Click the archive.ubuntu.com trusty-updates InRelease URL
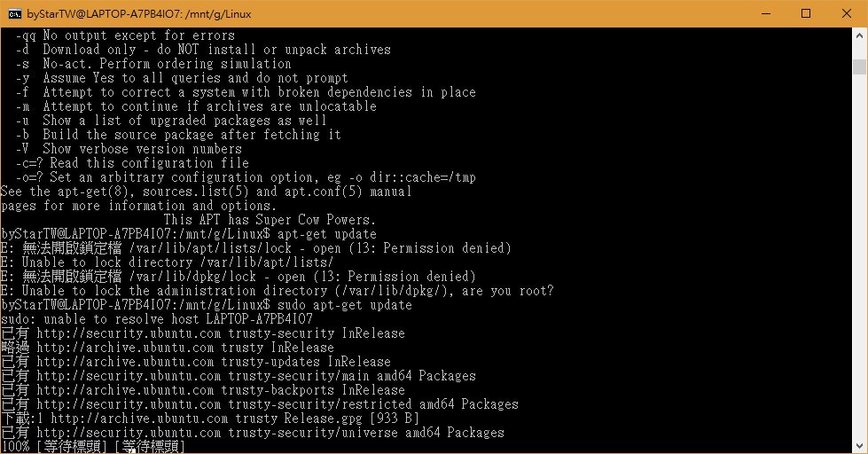 pos(214,362)
